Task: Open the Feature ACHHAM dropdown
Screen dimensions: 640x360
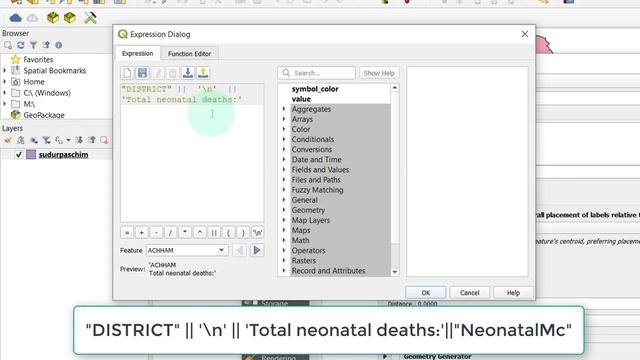Action: [x=187, y=250]
